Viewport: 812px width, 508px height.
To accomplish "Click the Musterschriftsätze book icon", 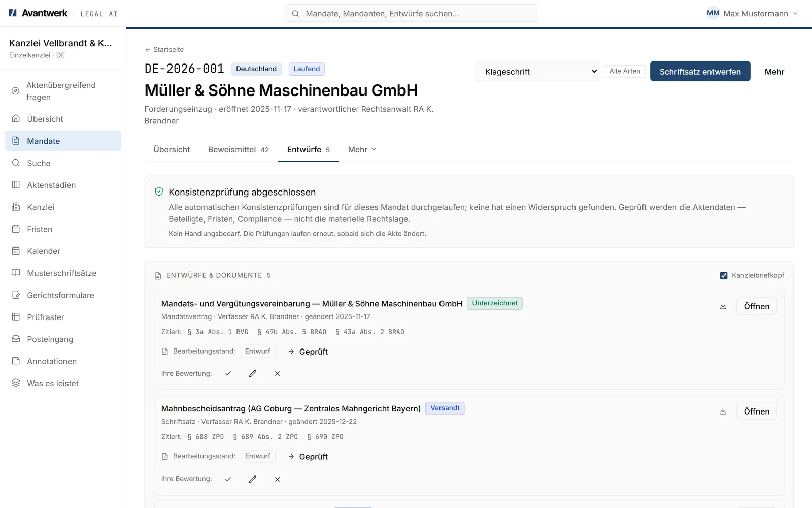I will [x=16, y=273].
